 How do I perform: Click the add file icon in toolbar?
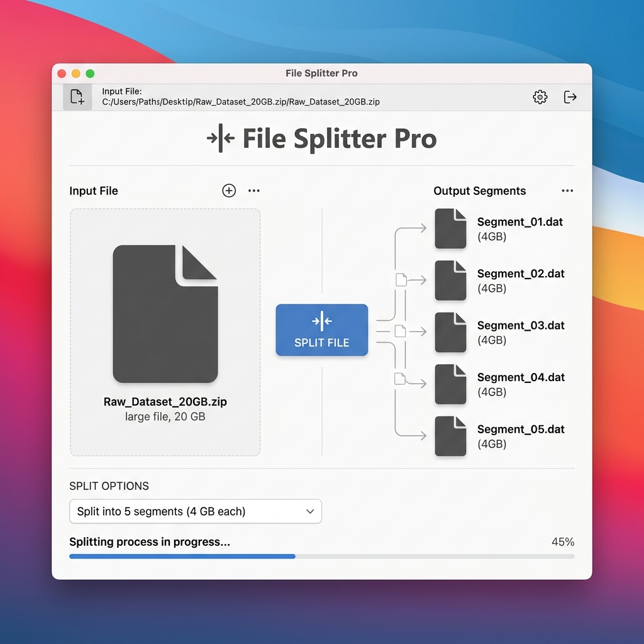77,97
